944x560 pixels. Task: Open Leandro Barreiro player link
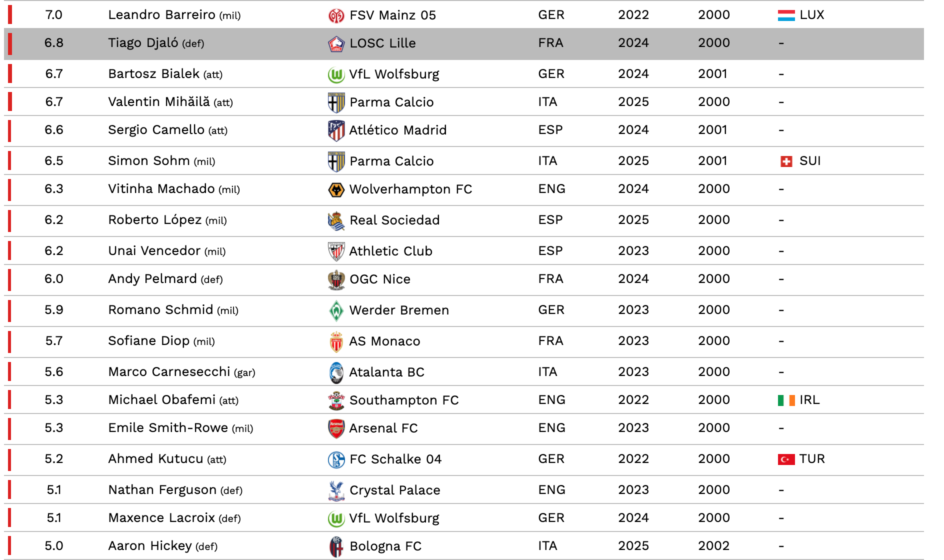point(161,15)
